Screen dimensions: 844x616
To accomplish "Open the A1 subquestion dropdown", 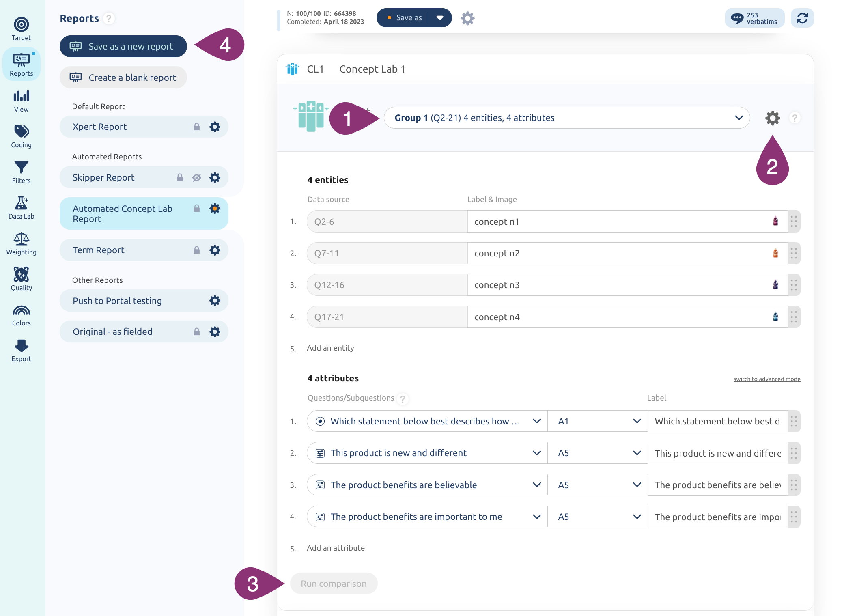I will click(597, 421).
